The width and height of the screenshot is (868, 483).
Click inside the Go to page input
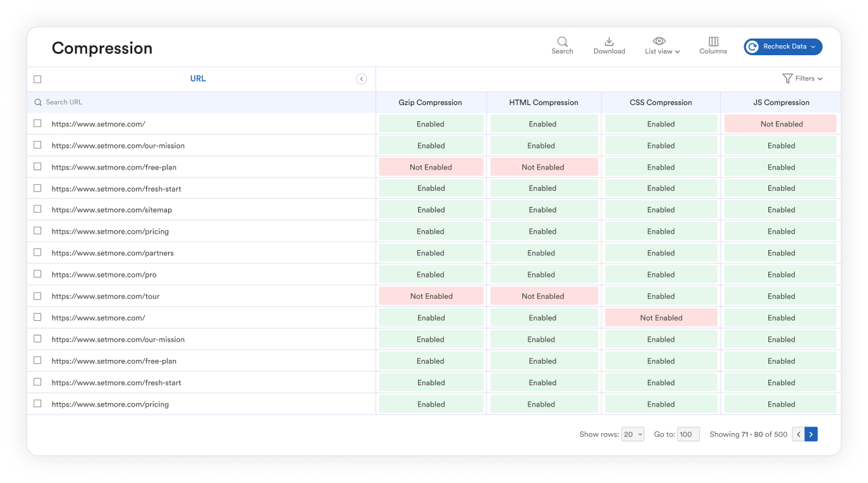click(688, 434)
